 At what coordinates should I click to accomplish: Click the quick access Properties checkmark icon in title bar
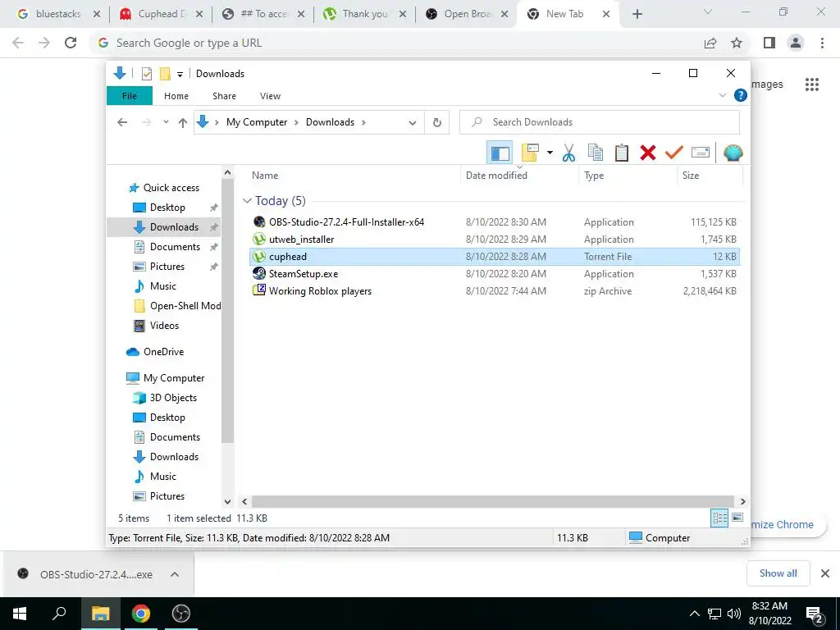[x=147, y=74]
